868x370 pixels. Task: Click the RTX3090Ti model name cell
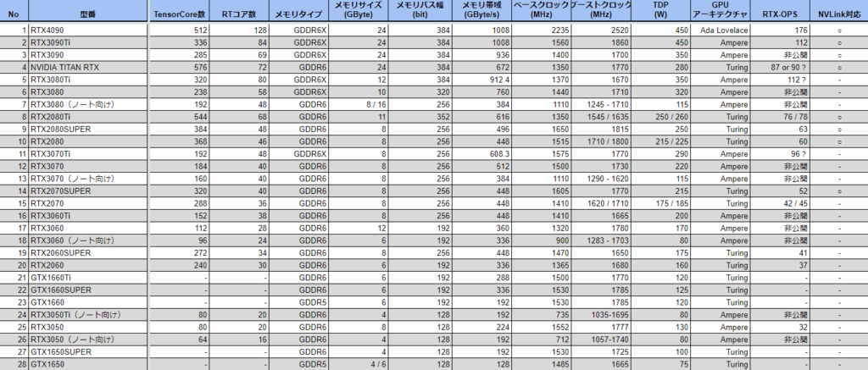coord(88,42)
